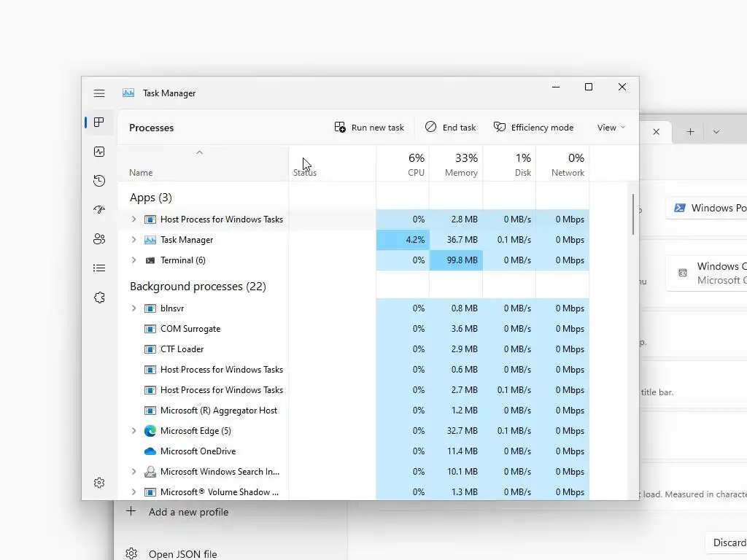Click the Task Manager vertical scrollbar thumb
The image size is (747, 560).
coord(633,214)
